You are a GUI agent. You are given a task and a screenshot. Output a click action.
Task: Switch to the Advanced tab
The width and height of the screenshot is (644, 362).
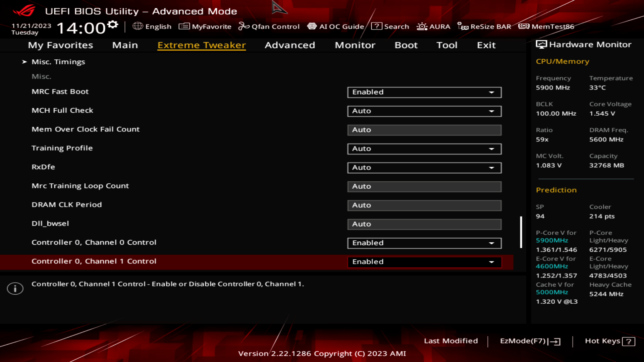[290, 45]
